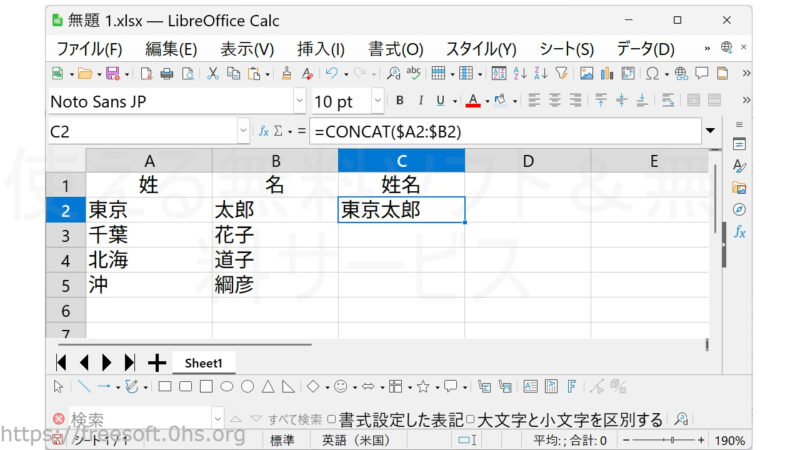Screen dimensions: 800x450
Task: Expand the font size dropdown
Action: coord(377,101)
